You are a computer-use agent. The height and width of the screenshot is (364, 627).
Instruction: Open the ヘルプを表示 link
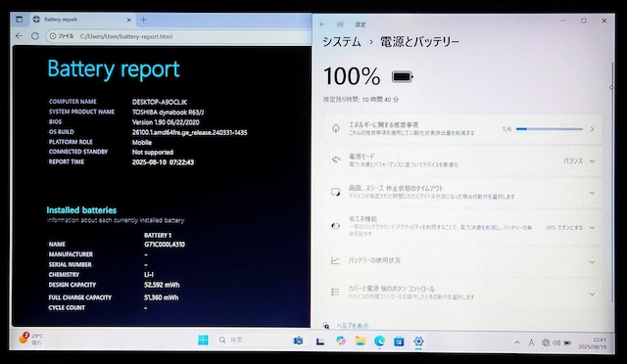[x=353, y=326]
